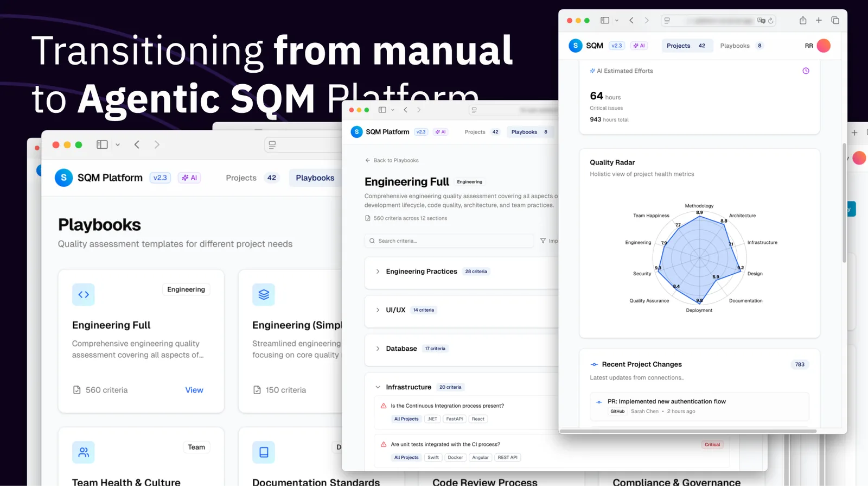Viewport: 868px width, 486px height.
Task: Toggle the sidebar icon in the Playbooks window
Action: [x=102, y=144]
